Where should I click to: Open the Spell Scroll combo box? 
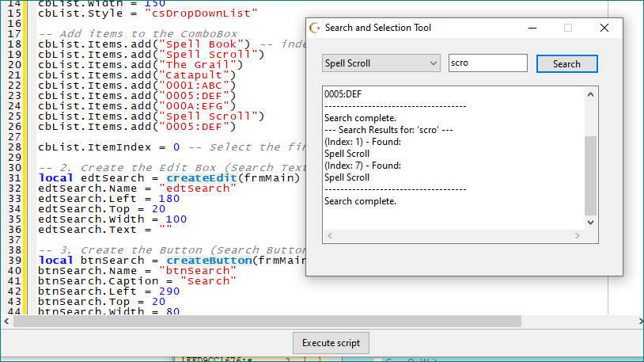pyautogui.click(x=373, y=63)
